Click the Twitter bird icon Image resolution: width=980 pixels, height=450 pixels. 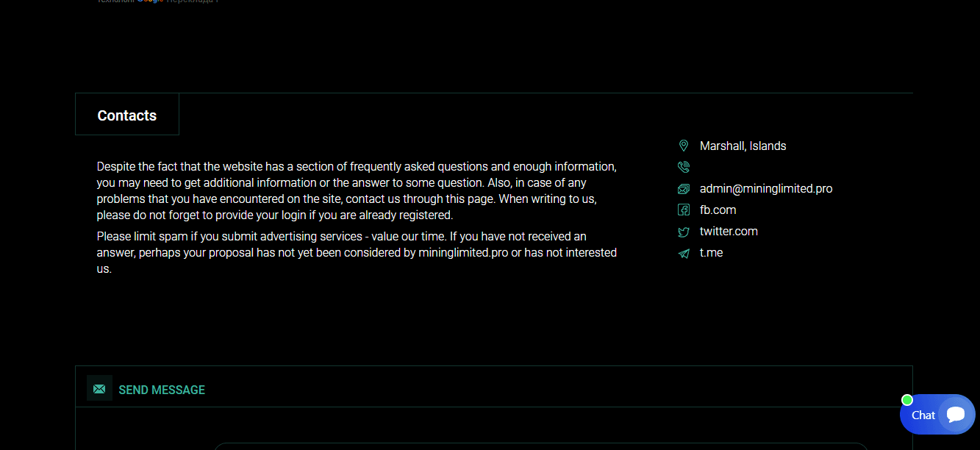[684, 232]
